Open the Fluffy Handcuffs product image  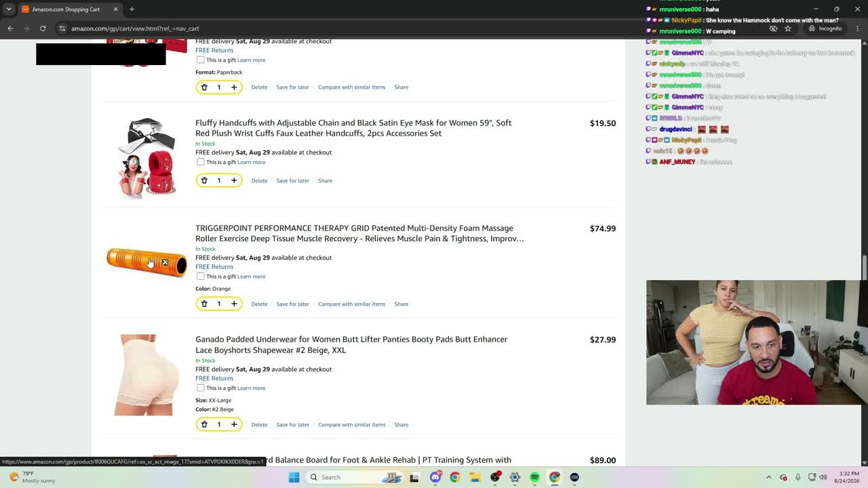pyautogui.click(x=146, y=158)
